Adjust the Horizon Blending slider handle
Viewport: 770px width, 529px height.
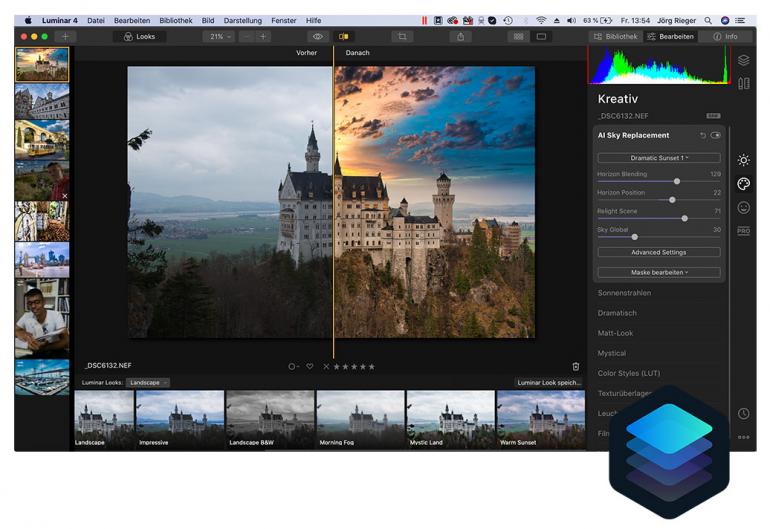point(677,181)
